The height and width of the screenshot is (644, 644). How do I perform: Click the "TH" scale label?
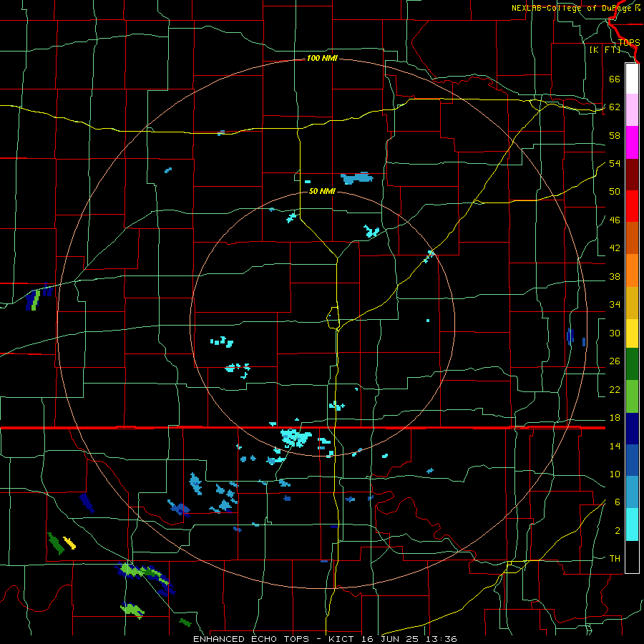click(615, 559)
